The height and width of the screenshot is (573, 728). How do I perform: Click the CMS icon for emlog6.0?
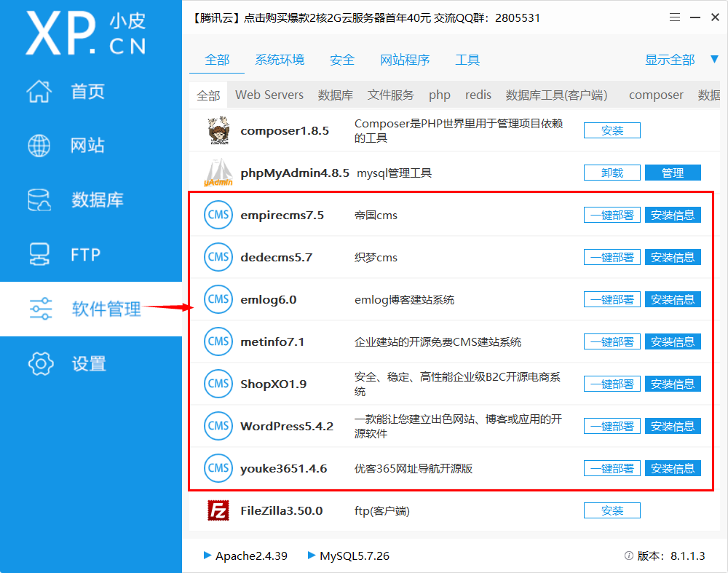(218, 299)
